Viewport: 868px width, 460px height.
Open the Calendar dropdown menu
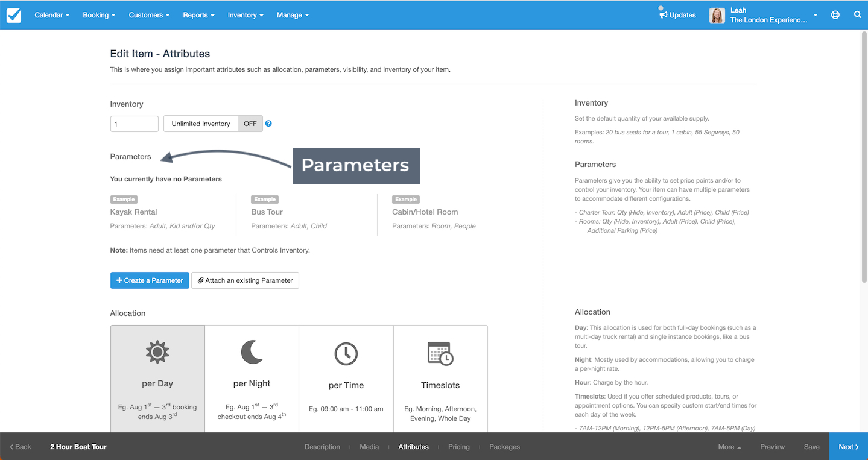52,15
